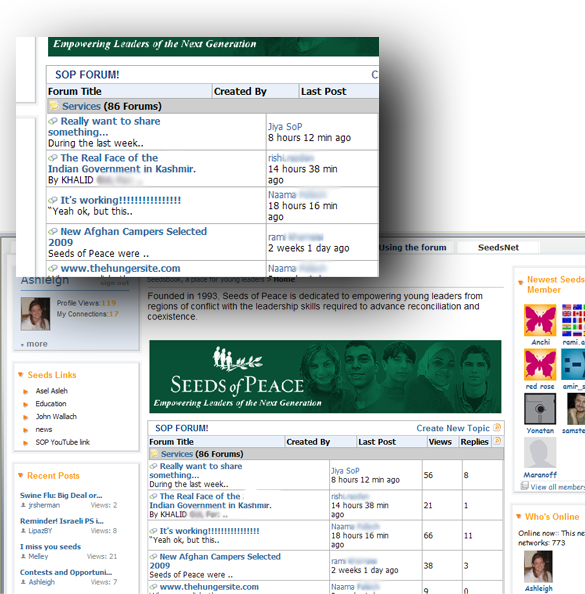Viewport: 585px width, 594px height.
Task: Click the Ashleigh author name under Contests post
Action: point(42,582)
